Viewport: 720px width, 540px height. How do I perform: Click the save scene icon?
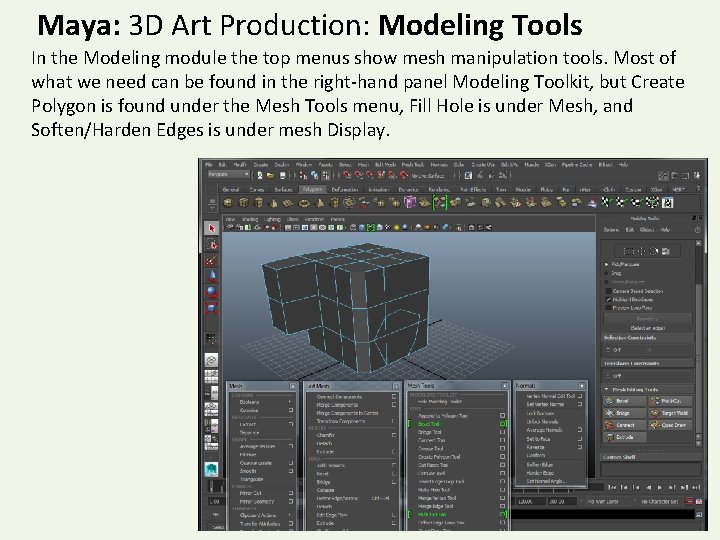coord(282,175)
